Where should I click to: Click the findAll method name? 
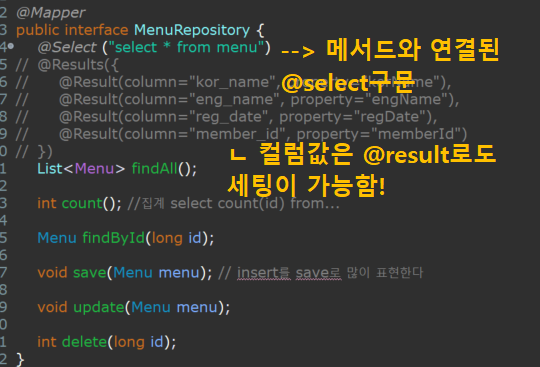click(x=155, y=169)
